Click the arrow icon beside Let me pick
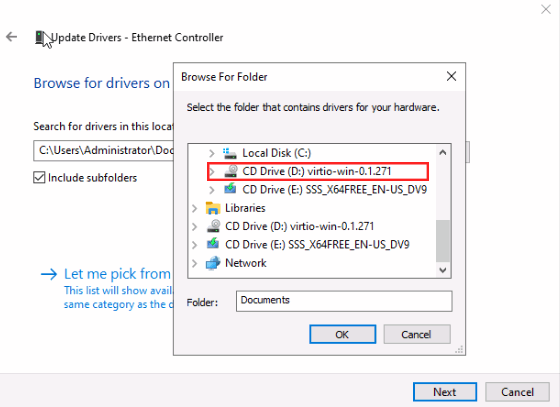560x407 pixels. point(49,274)
